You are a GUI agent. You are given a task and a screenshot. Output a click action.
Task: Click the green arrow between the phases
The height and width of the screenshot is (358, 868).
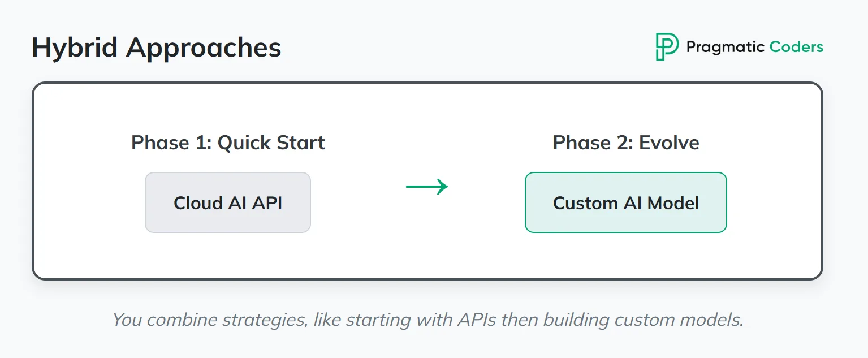pyautogui.click(x=427, y=186)
